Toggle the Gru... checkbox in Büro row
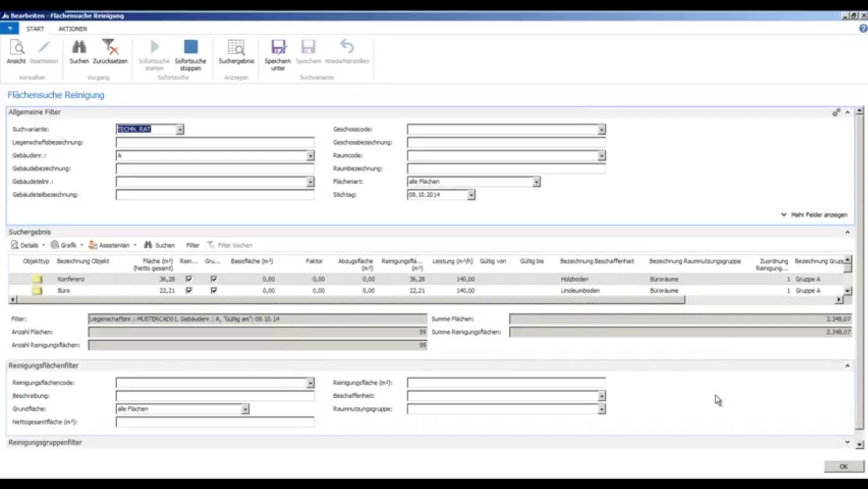The width and height of the screenshot is (868, 489). (x=214, y=290)
